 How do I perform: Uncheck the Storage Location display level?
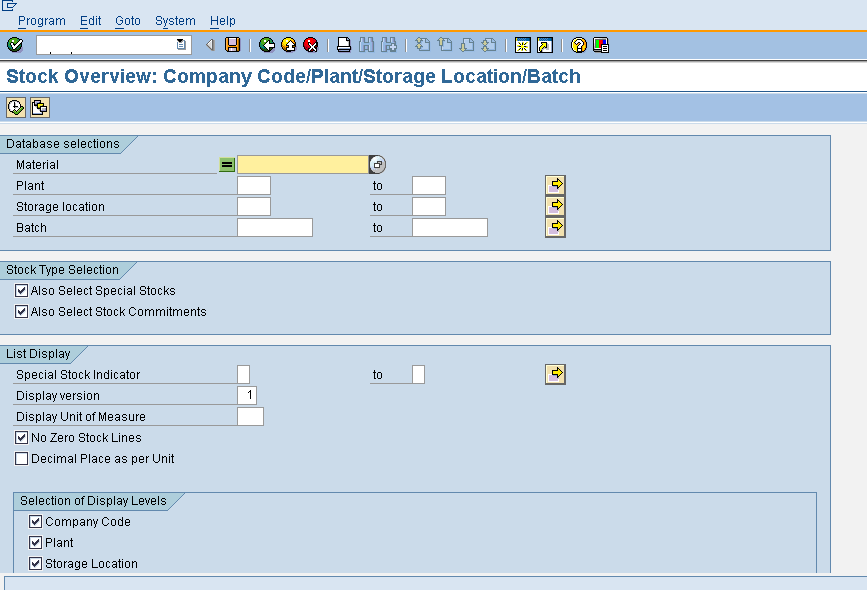35,563
